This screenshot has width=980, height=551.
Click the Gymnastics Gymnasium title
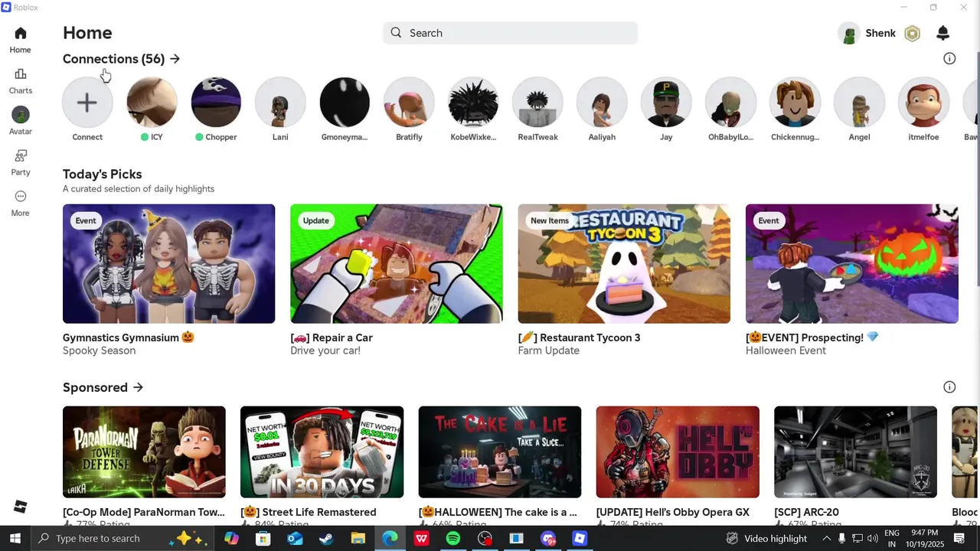click(129, 337)
